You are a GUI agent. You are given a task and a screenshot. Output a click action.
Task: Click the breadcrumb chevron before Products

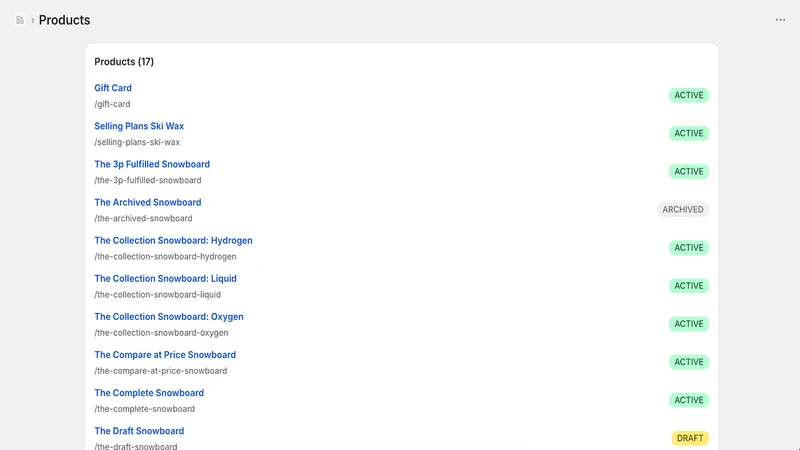pos(33,20)
